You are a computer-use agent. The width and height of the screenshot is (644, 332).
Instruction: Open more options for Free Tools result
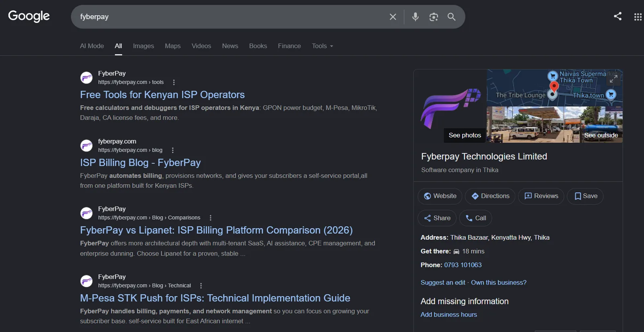[174, 82]
